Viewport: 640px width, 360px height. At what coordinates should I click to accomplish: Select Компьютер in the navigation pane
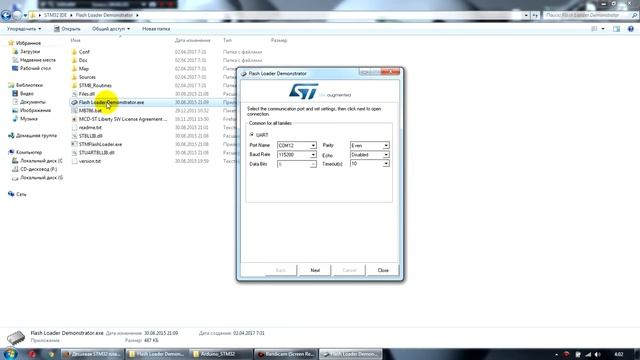click(25, 152)
